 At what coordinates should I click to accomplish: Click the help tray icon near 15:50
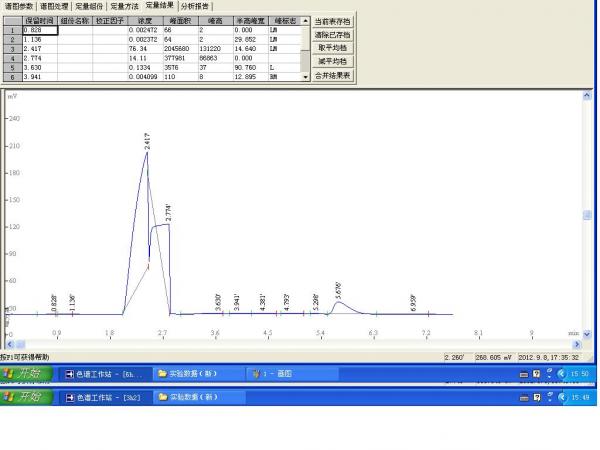pos(536,374)
